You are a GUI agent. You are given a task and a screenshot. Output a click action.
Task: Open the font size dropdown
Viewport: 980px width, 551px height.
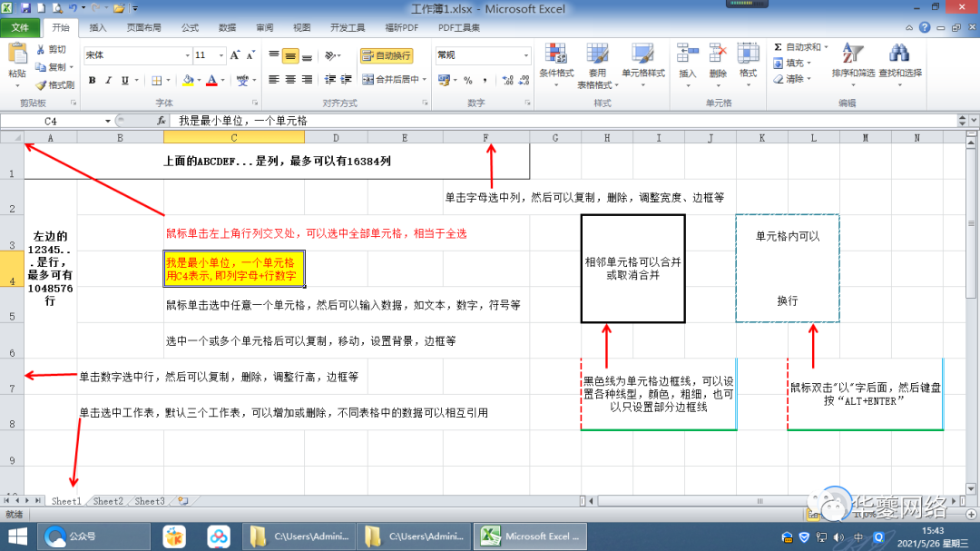pos(220,55)
